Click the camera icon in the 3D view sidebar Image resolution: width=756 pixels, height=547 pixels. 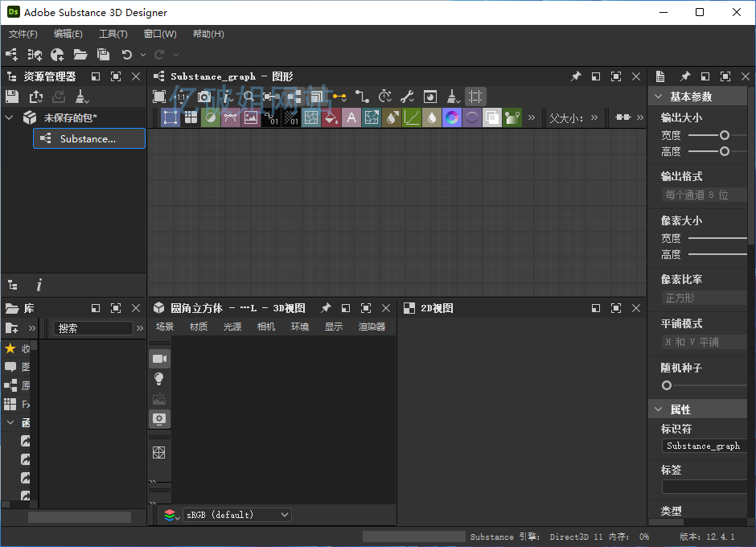159,359
